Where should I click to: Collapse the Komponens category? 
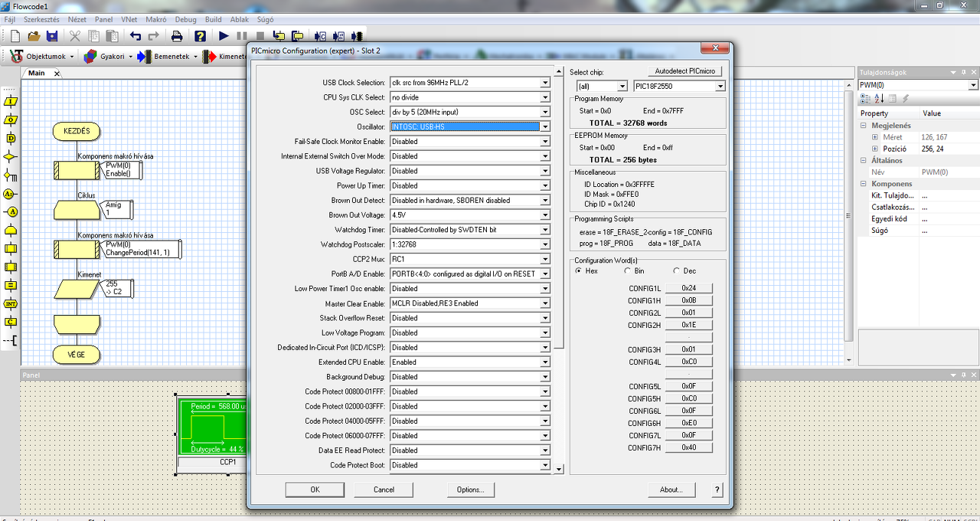tap(864, 184)
